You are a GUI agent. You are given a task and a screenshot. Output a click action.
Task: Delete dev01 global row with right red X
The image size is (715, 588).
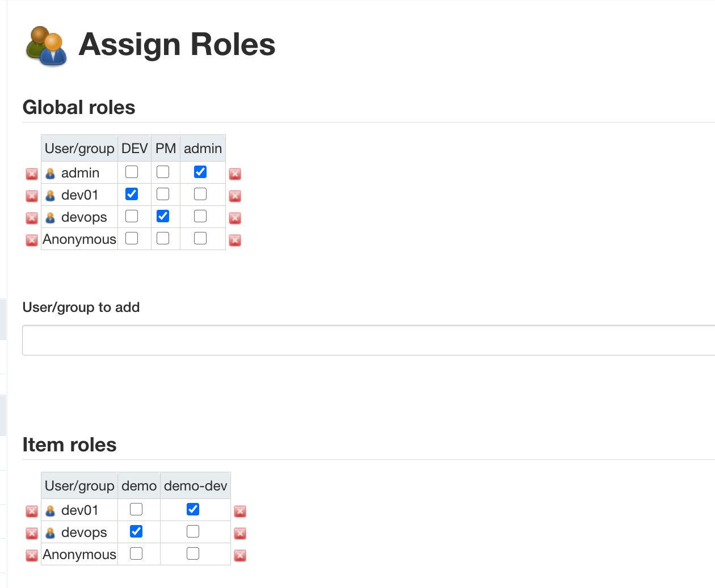(235, 196)
